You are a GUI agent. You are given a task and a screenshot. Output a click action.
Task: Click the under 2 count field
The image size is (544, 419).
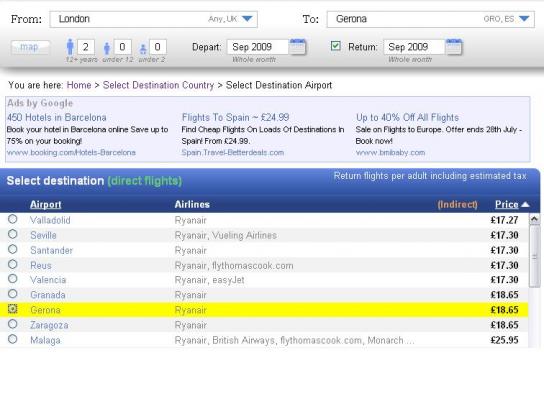click(x=158, y=47)
